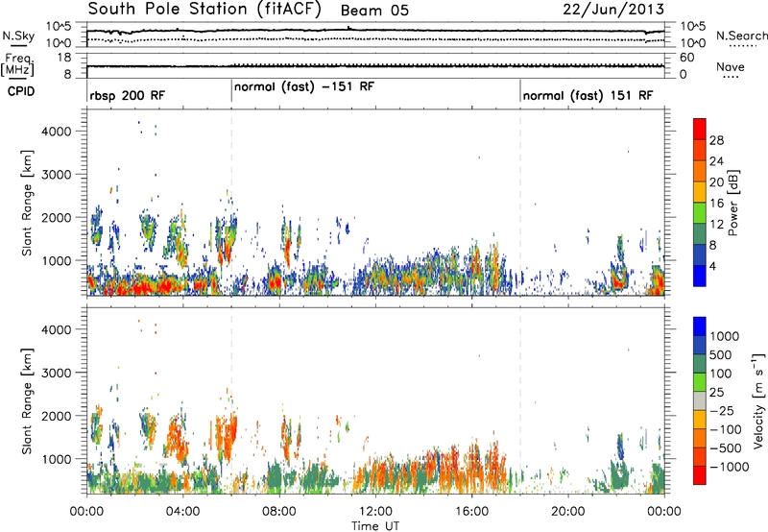The width and height of the screenshot is (768, 532).
Task: Click the 'normal (fast) -151 RF' text
Action: coord(304,87)
